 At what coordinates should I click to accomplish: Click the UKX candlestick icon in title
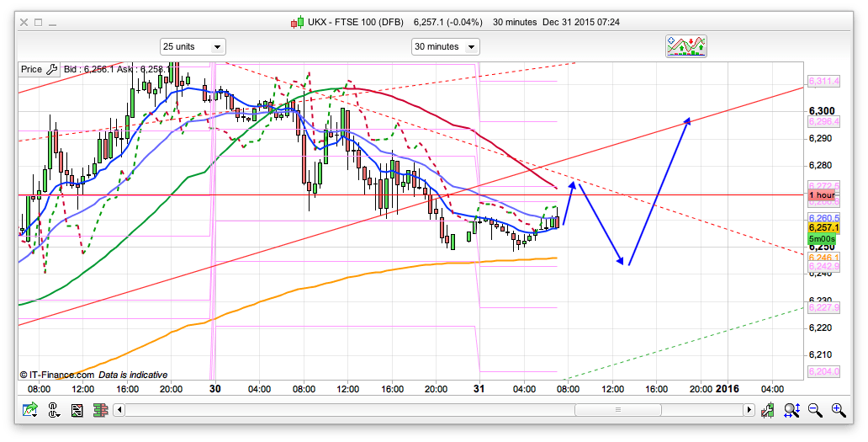pyautogui.click(x=296, y=22)
